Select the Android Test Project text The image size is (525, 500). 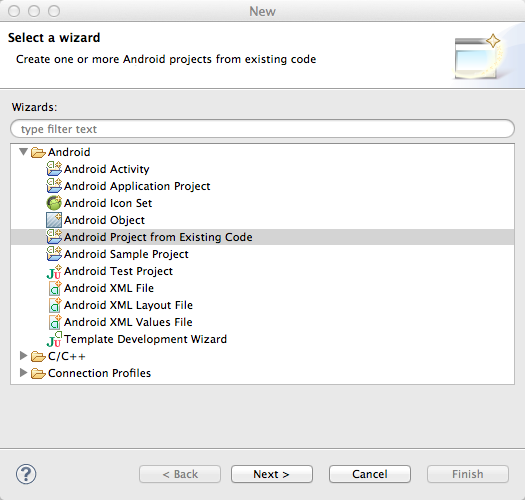click(118, 271)
